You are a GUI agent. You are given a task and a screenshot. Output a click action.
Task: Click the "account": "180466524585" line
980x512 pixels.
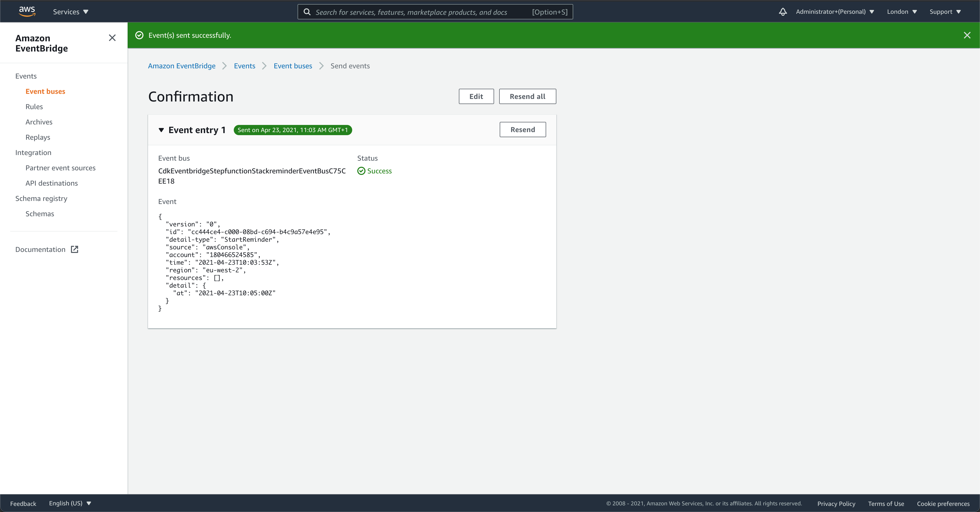[x=213, y=255]
